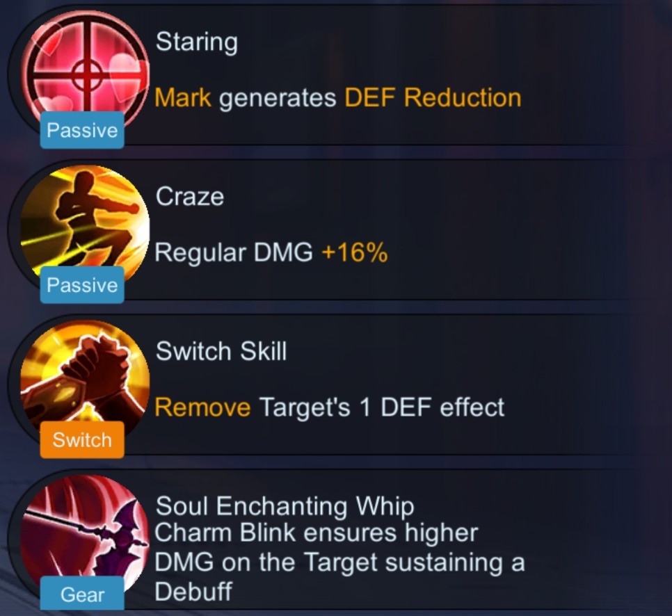Open the DEF Reduction keyword link
Viewport: 672px width, 616px height.
(433, 97)
